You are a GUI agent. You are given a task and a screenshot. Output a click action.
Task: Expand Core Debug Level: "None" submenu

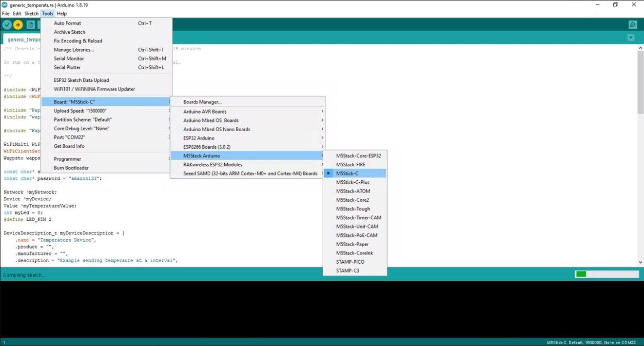pyautogui.click(x=106, y=129)
